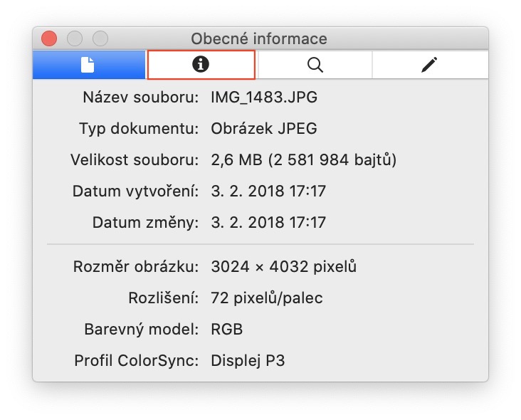Image resolution: width=521 pixels, height=420 pixels.
Task: Open the Annotations pencil tab
Action: (x=428, y=65)
